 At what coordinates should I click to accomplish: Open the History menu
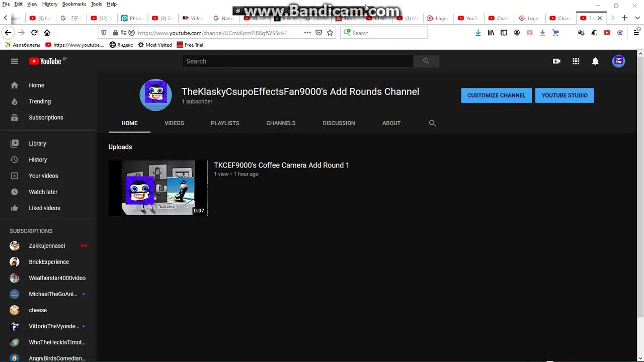click(50, 4)
